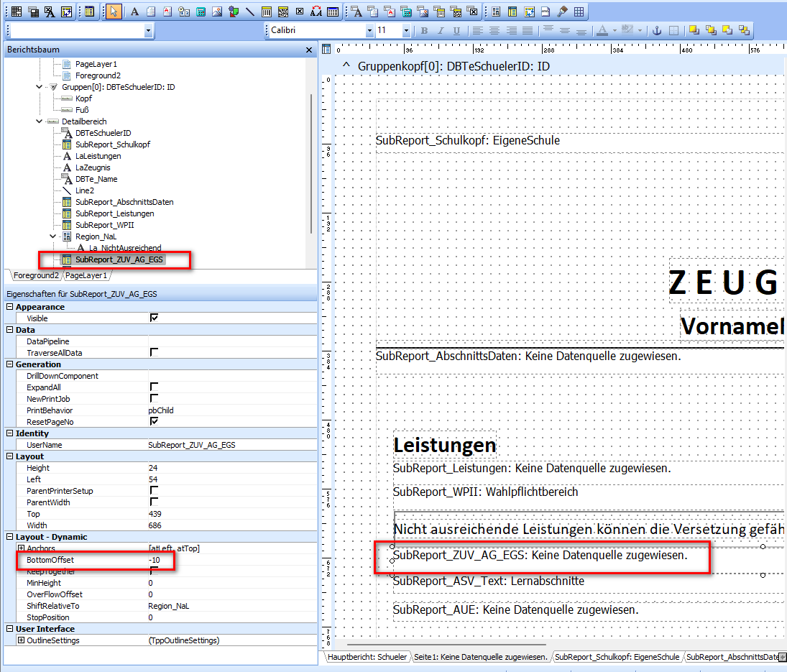787x672 pixels.
Task: Switch to the PageLayer1 tab
Action: (86, 275)
